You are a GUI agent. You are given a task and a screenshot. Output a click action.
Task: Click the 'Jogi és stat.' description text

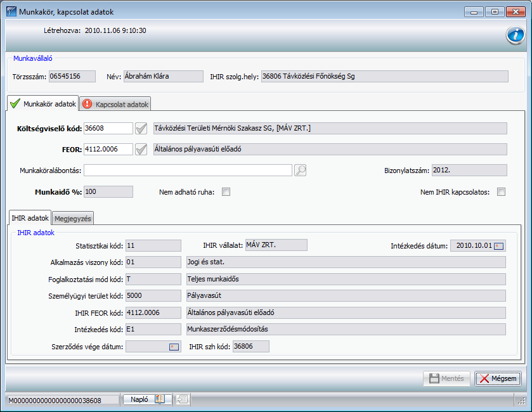(206, 262)
